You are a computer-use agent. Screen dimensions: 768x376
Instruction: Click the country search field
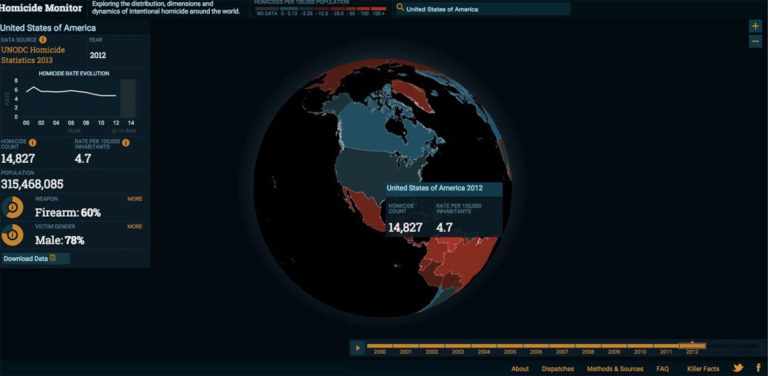click(x=482, y=8)
